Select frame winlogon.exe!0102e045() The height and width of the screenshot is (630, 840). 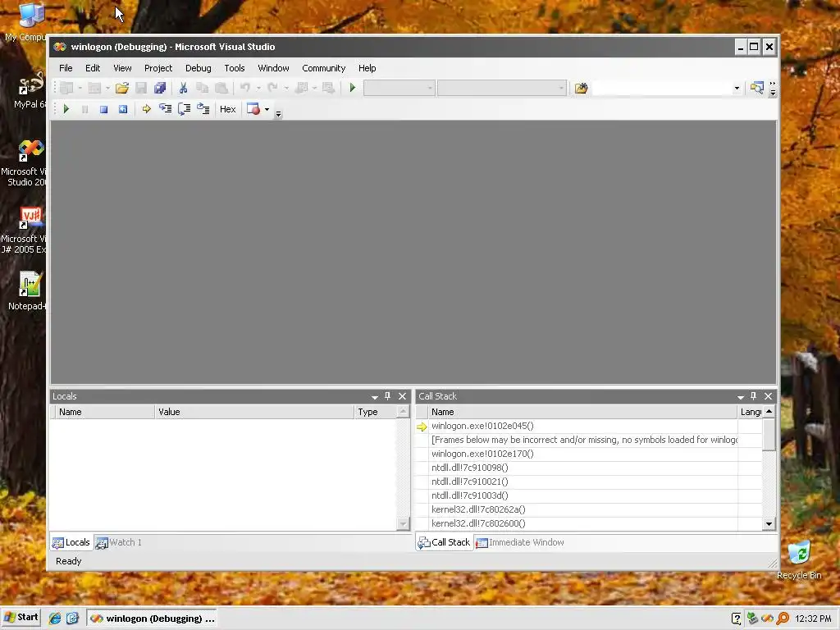pyautogui.click(x=482, y=426)
